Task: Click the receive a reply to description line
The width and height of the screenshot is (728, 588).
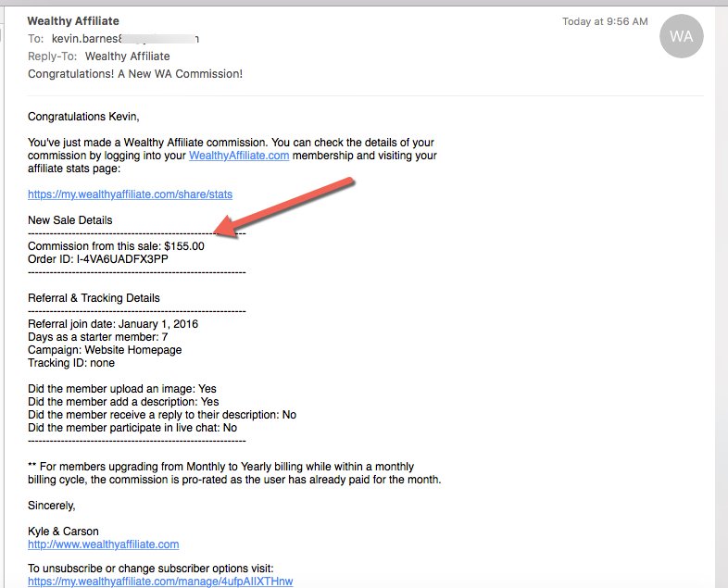Action: [162, 415]
